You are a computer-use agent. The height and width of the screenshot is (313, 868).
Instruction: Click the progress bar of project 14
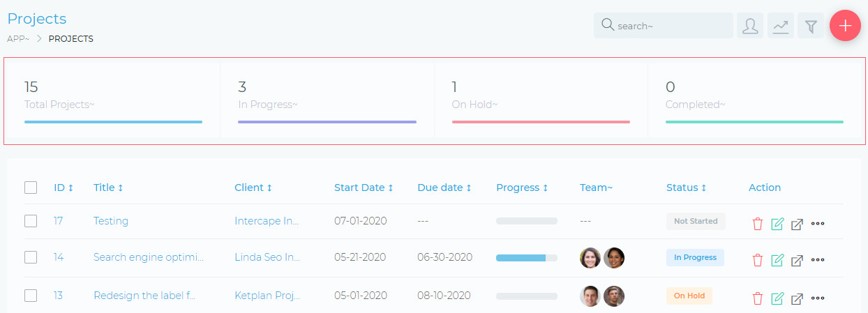tap(526, 258)
